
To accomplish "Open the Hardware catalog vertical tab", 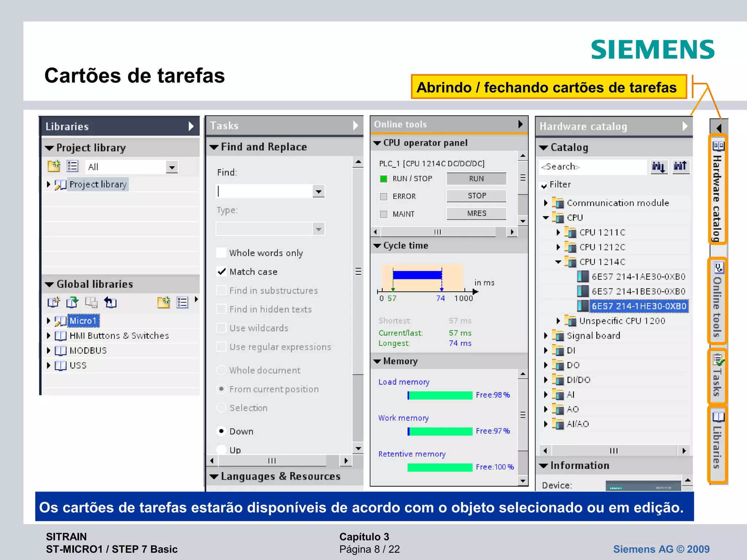I will pos(718,190).
